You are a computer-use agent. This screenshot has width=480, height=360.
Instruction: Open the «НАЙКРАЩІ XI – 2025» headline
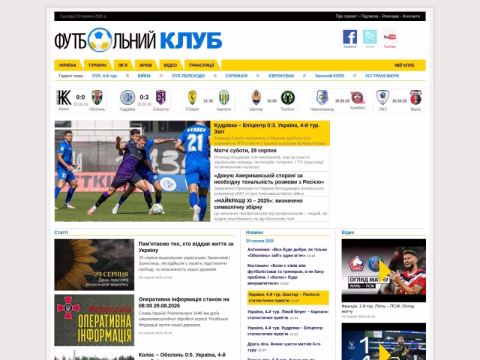click(258, 204)
